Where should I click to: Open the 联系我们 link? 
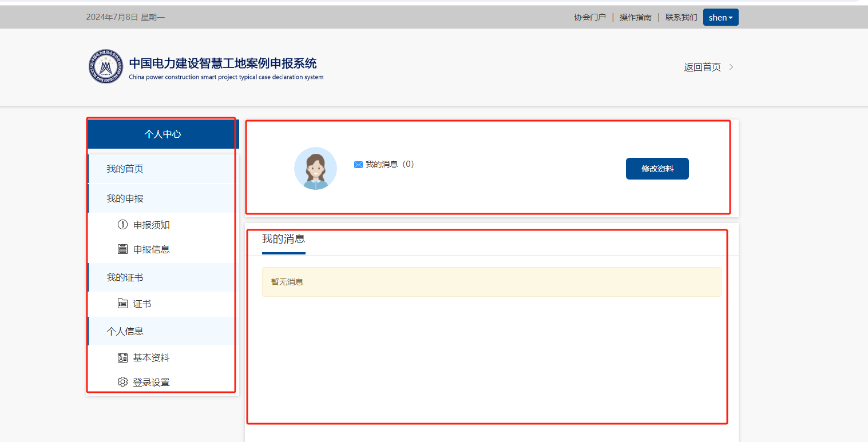pyautogui.click(x=681, y=17)
